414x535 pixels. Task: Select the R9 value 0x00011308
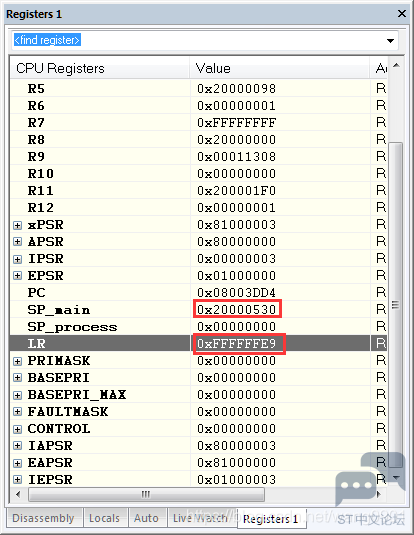coord(237,157)
